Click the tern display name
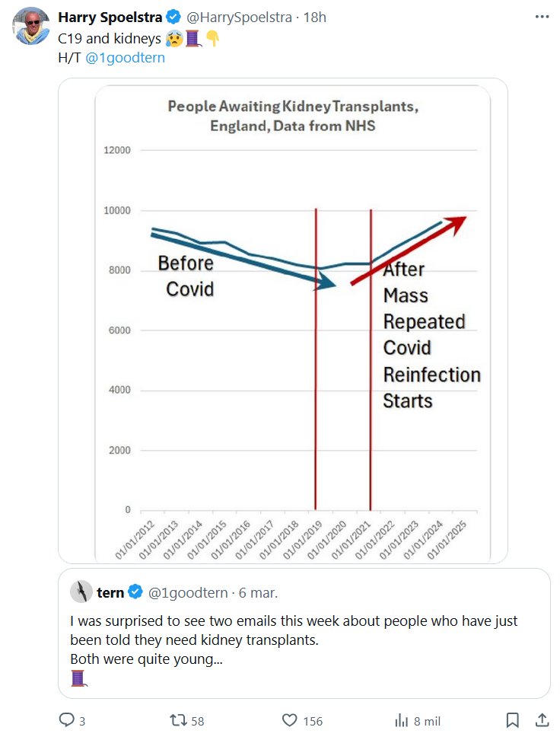The image size is (560, 740). (x=110, y=592)
